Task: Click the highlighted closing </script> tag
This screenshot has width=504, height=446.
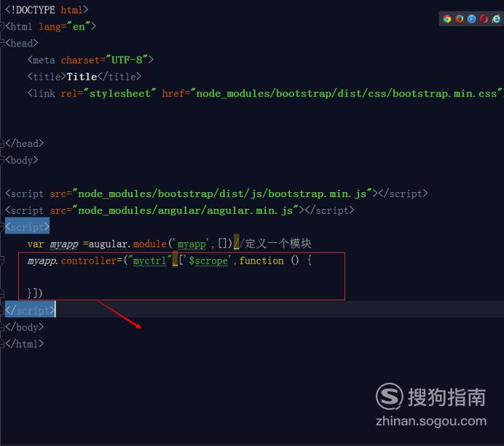Action: 30,311
